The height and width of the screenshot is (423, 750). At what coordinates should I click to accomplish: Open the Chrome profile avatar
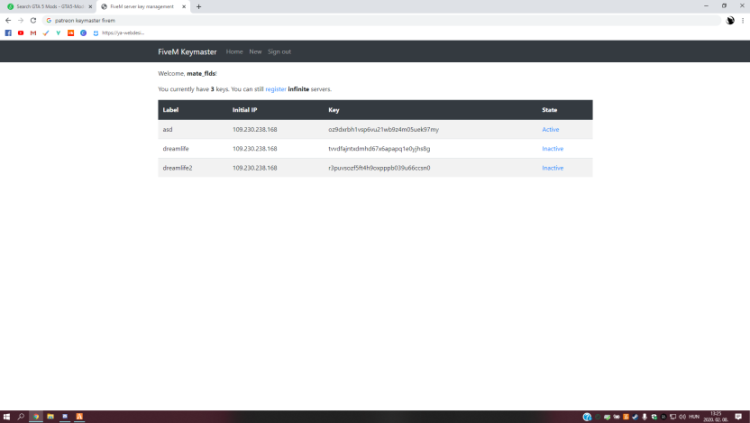pyautogui.click(x=730, y=21)
